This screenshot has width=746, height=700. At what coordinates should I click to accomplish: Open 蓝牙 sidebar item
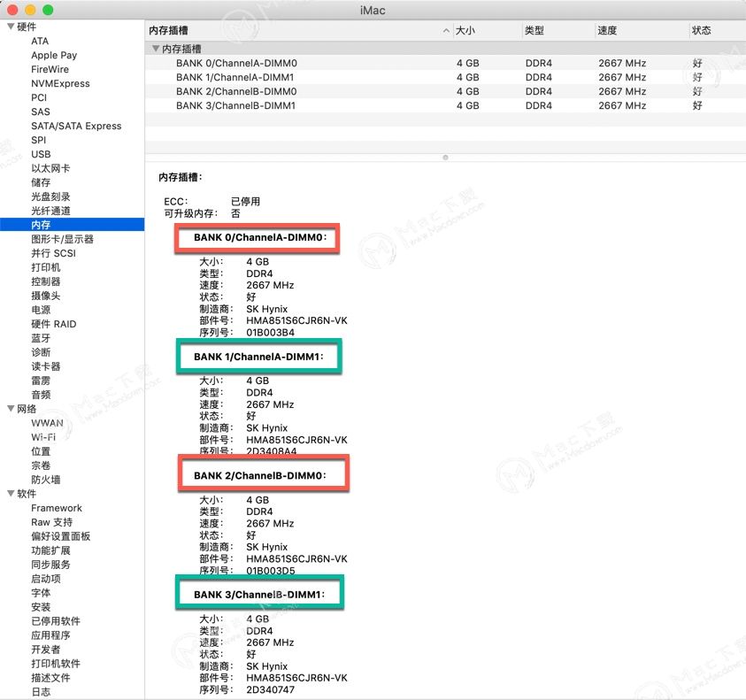click(41, 338)
